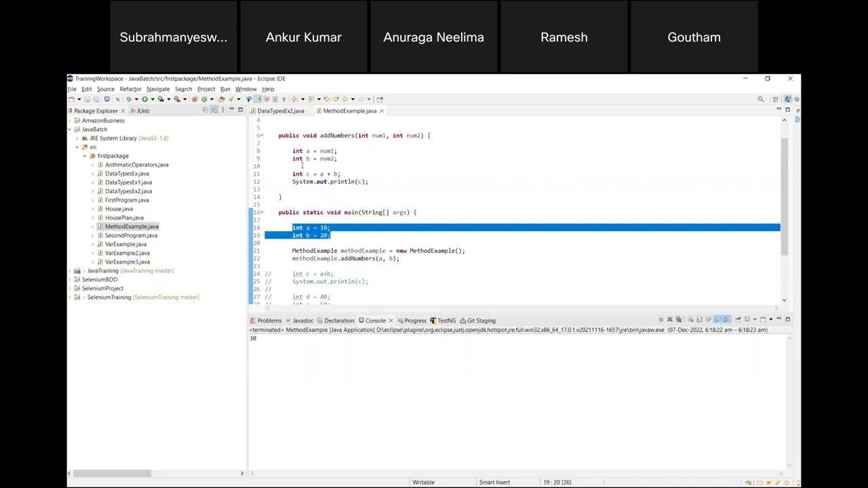The image size is (868, 488).
Task: Open the Window menu
Action: pyautogui.click(x=245, y=89)
